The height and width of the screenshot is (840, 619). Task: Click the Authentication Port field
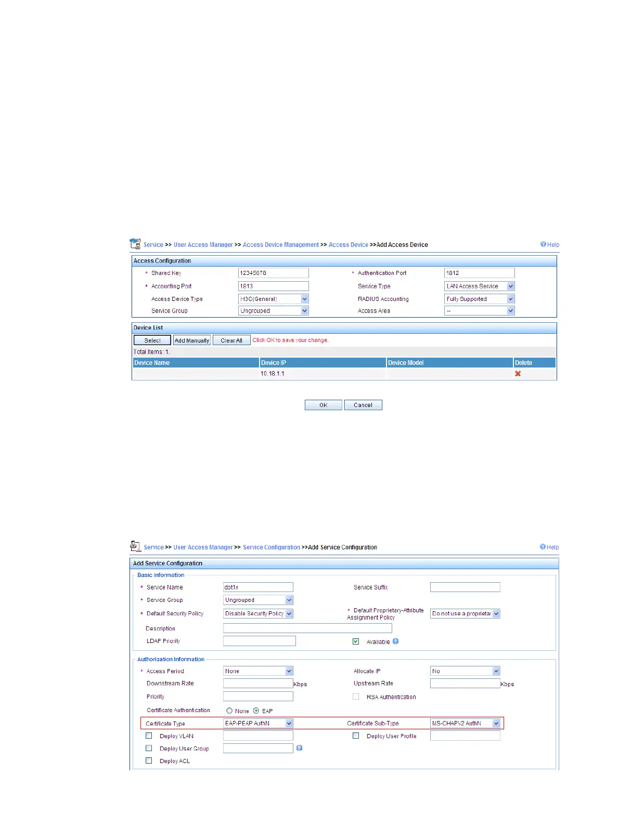480,273
